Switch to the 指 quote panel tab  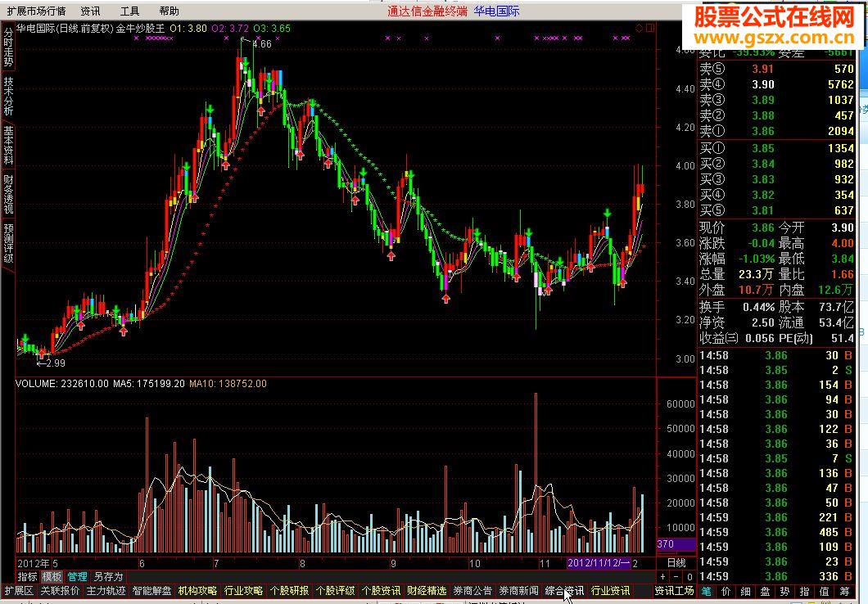[805, 591]
